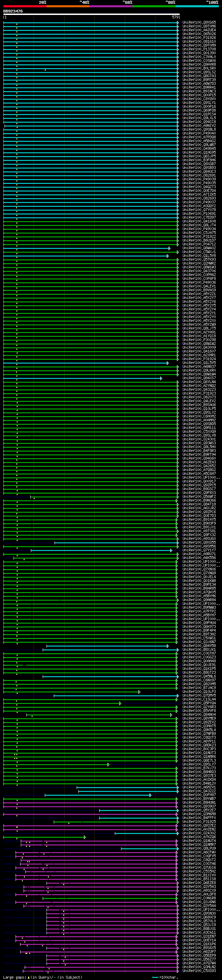Select the label UniRef100_Q8W402
Image resolution: width=222 pixels, height=980 pixels.
tap(199, 248)
